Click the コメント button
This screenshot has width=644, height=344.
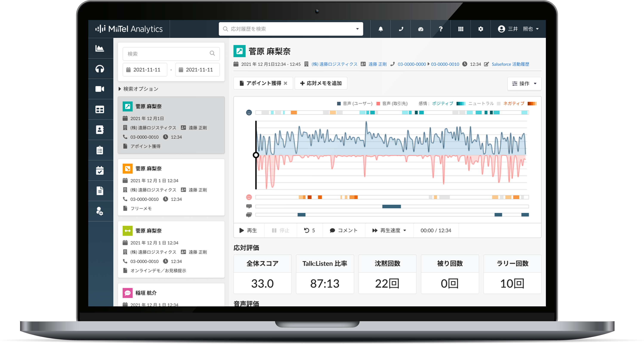click(x=344, y=230)
